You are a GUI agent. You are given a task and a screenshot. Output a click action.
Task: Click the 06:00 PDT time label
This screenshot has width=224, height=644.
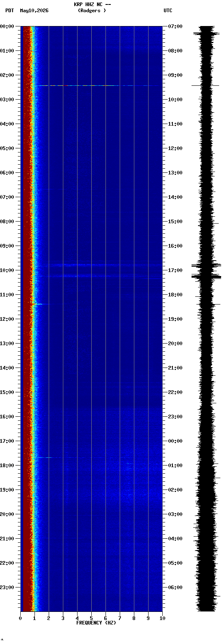7,173
